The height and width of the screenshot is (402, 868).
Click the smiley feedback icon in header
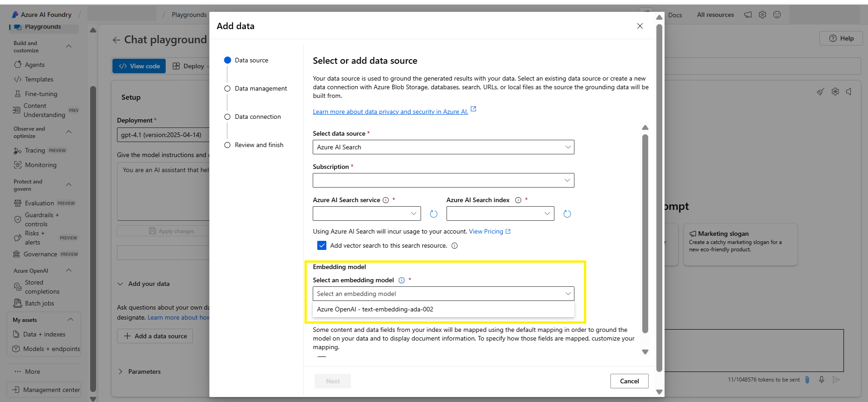pyautogui.click(x=777, y=15)
